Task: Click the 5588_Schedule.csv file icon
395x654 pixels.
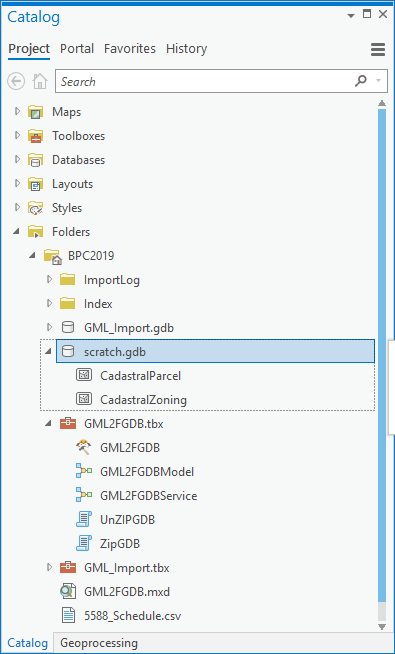Action: pyautogui.click(x=68, y=616)
